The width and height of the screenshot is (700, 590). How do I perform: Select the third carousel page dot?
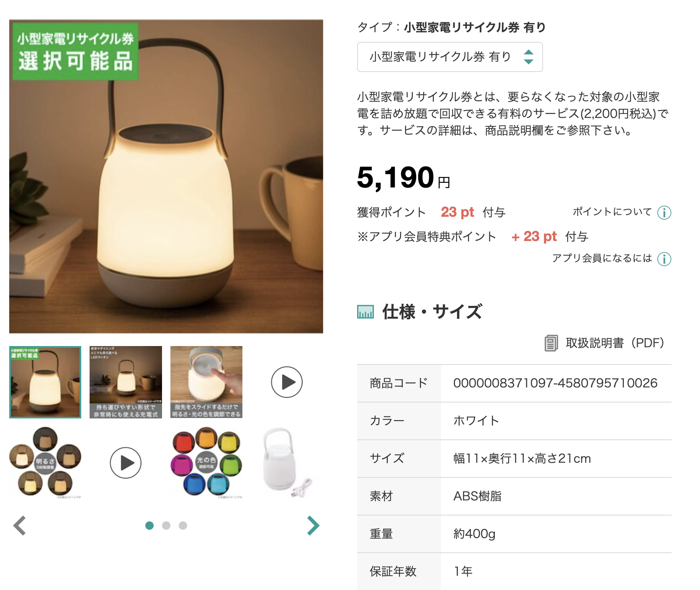click(183, 526)
